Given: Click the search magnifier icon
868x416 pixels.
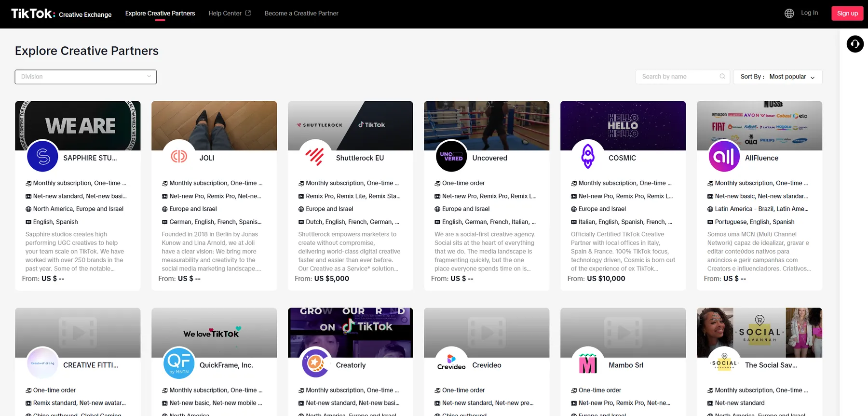Looking at the screenshot, I should coord(722,77).
